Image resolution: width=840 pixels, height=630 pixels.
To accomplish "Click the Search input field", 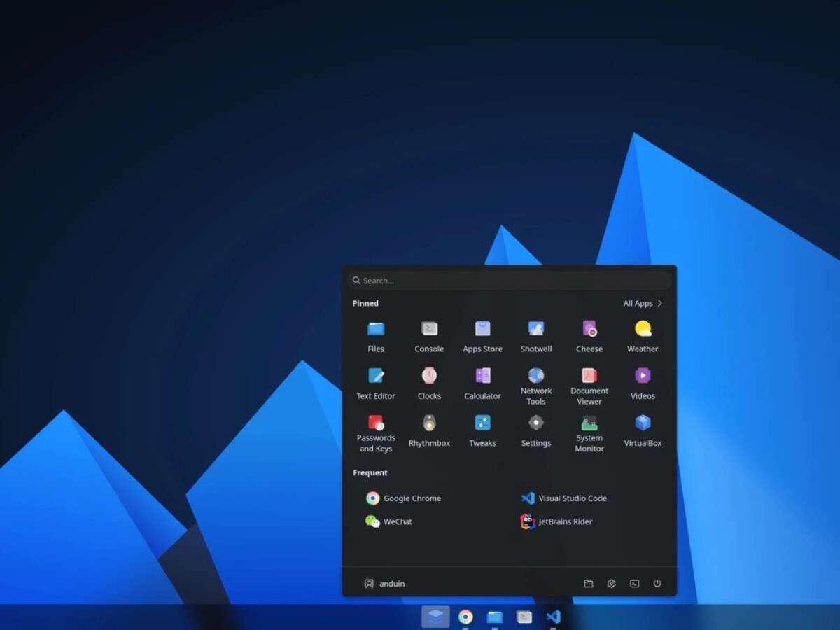I will (x=509, y=281).
